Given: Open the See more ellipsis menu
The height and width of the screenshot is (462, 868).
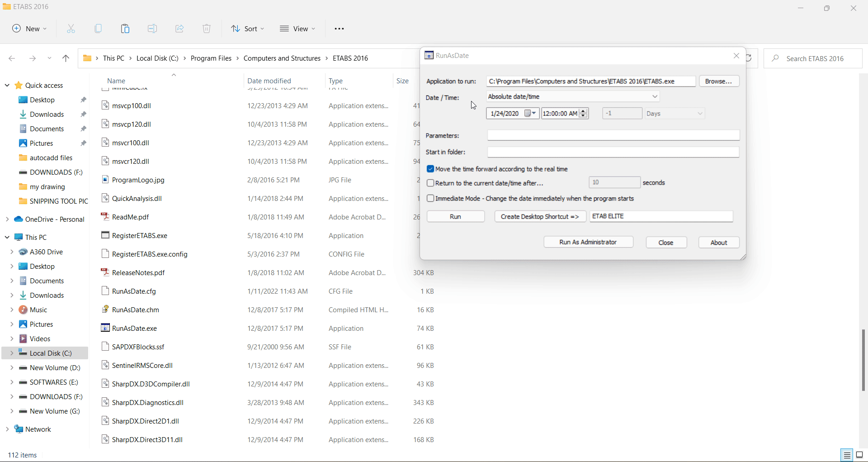Looking at the screenshot, I should (339, 29).
